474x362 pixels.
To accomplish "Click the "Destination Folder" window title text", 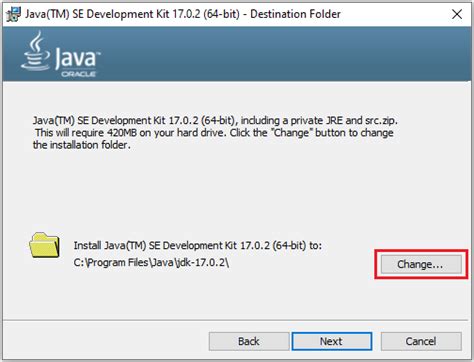I will coord(295,14).
